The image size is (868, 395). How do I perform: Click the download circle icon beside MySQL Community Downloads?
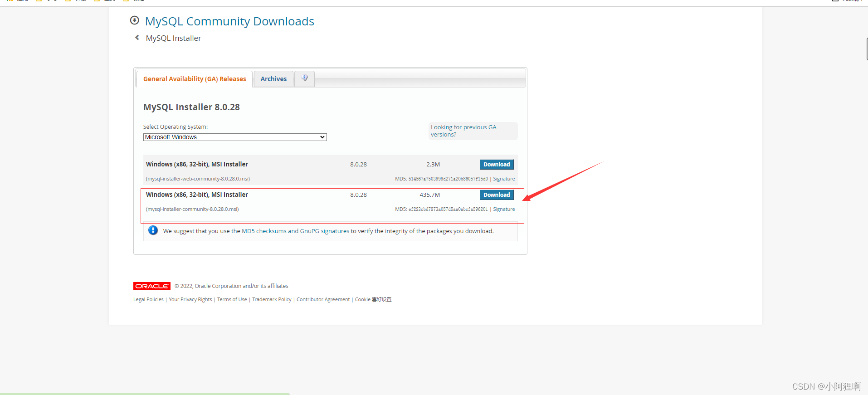coord(134,20)
